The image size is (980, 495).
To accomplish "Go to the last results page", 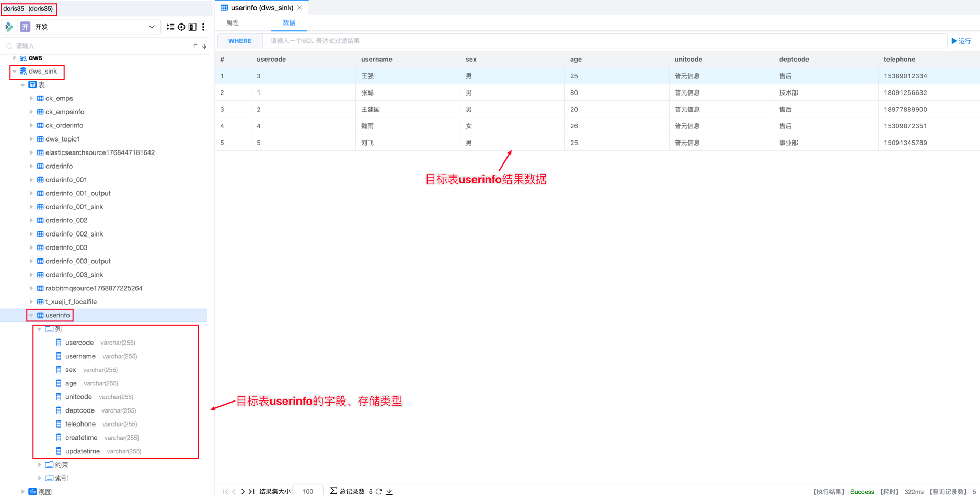I will click(x=252, y=491).
